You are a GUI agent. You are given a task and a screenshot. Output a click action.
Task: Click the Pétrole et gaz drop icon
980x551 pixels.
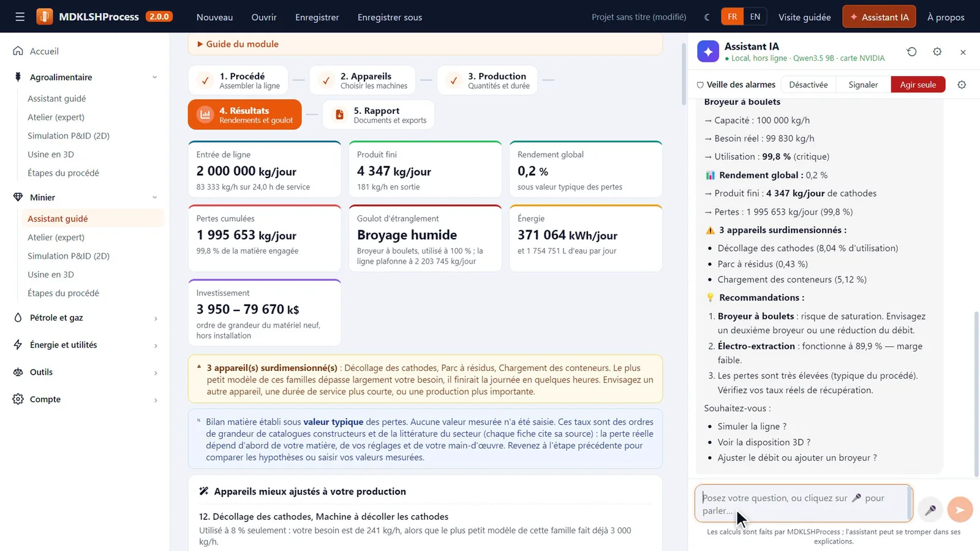click(18, 317)
